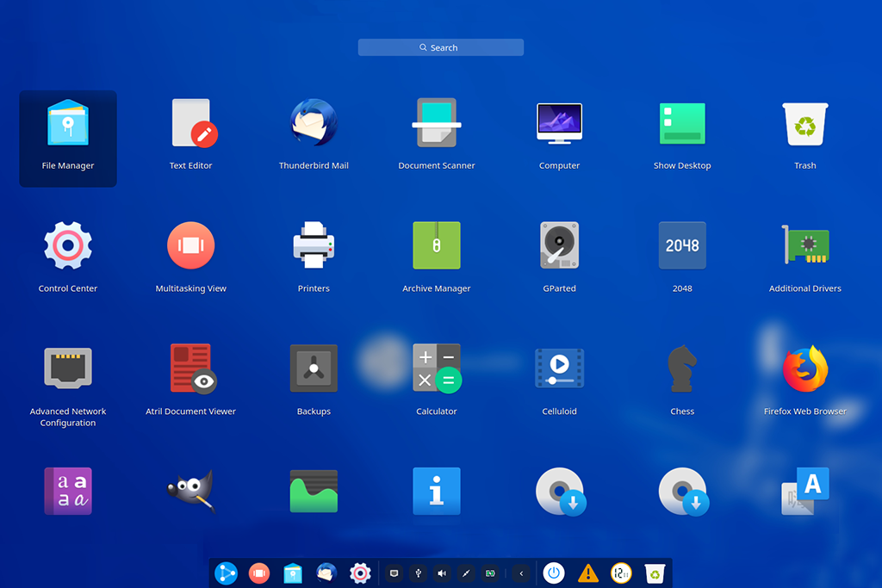
Task: Click the Search field at the top
Action: pos(440,47)
